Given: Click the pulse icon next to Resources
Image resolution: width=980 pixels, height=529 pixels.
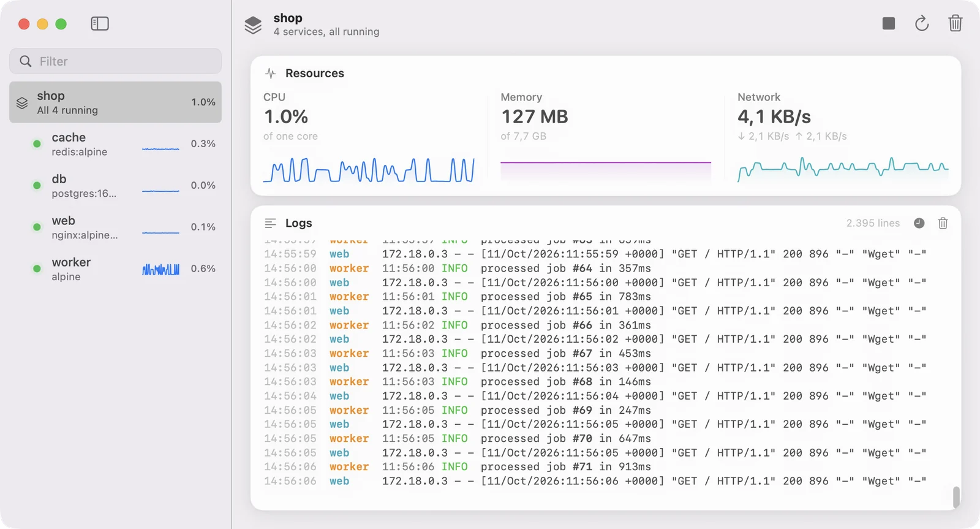Looking at the screenshot, I should (x=271, y=74).
